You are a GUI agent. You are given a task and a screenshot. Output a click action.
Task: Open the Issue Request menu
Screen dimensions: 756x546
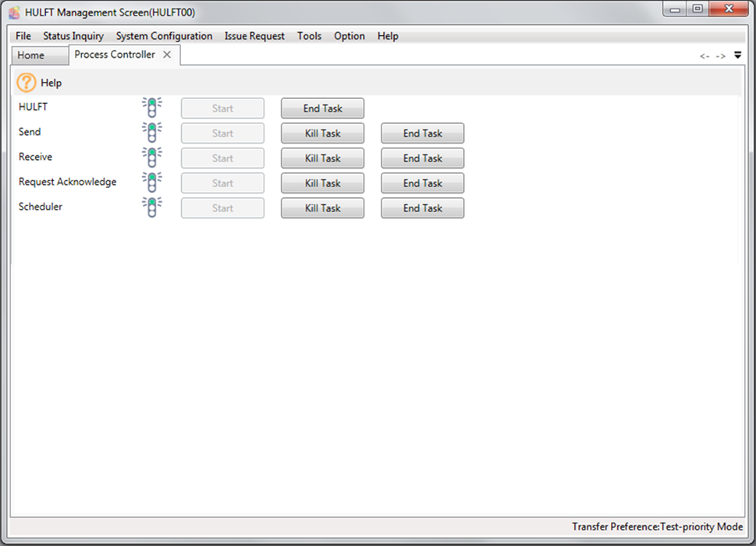[x=254, y=36]
